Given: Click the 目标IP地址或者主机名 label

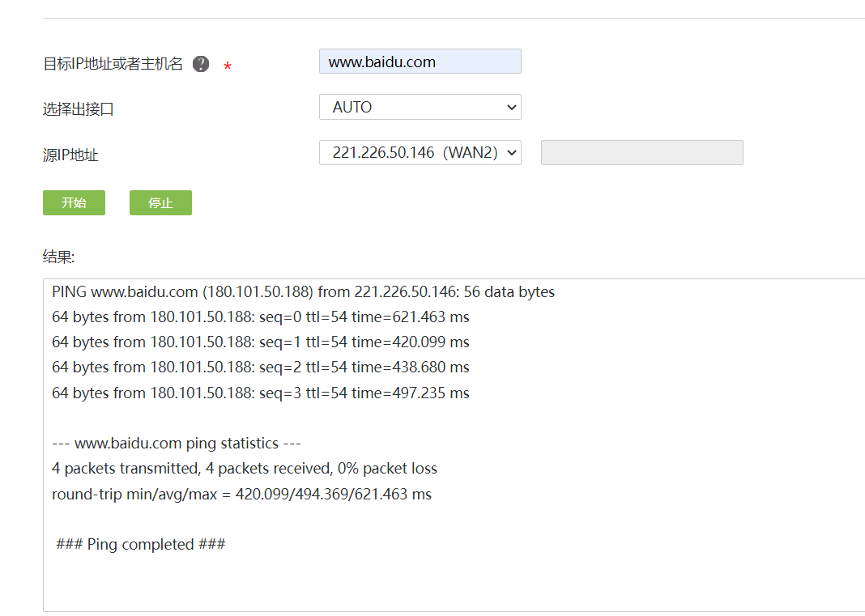Looking at the screenshot, I should (113, 64).
